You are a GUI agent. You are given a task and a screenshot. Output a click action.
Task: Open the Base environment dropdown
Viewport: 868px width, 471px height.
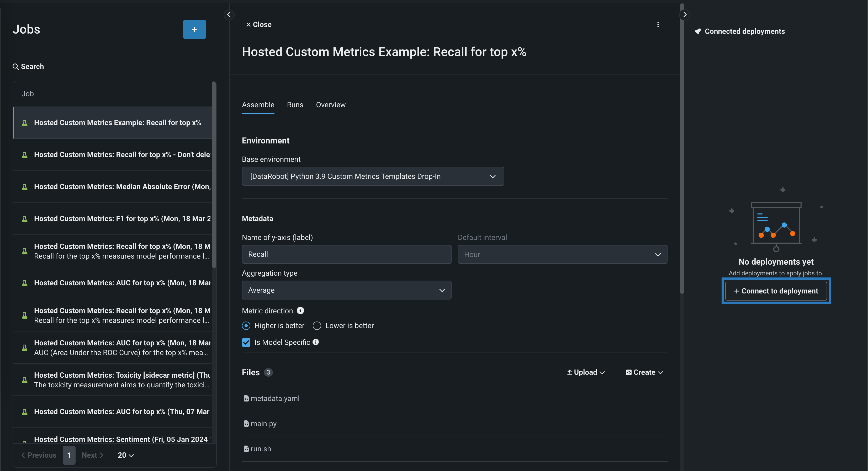coord(373,176)
